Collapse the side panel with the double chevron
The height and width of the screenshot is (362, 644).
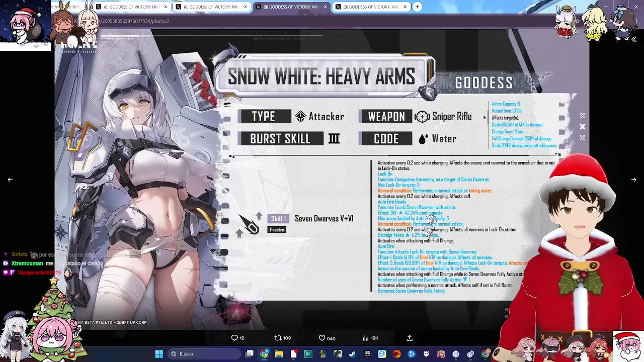pos(634,39)
